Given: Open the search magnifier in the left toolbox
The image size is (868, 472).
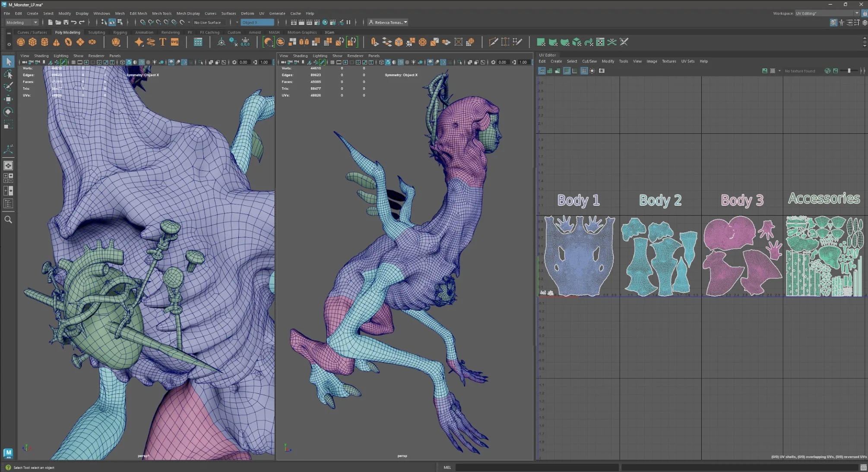Looking at the screenshot, I should click(8, 220).
